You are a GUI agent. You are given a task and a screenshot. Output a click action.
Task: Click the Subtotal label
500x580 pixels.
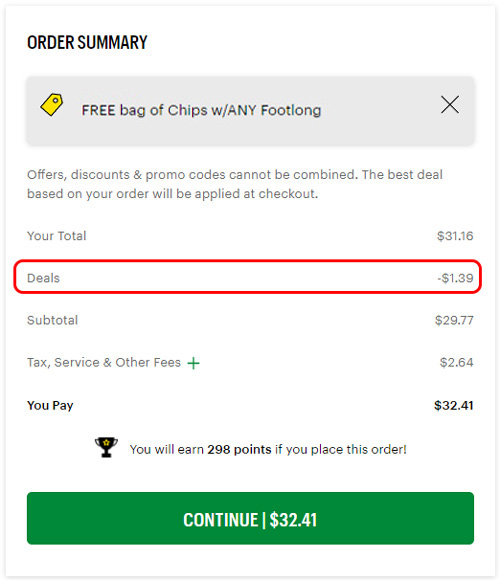coord(53,320)
